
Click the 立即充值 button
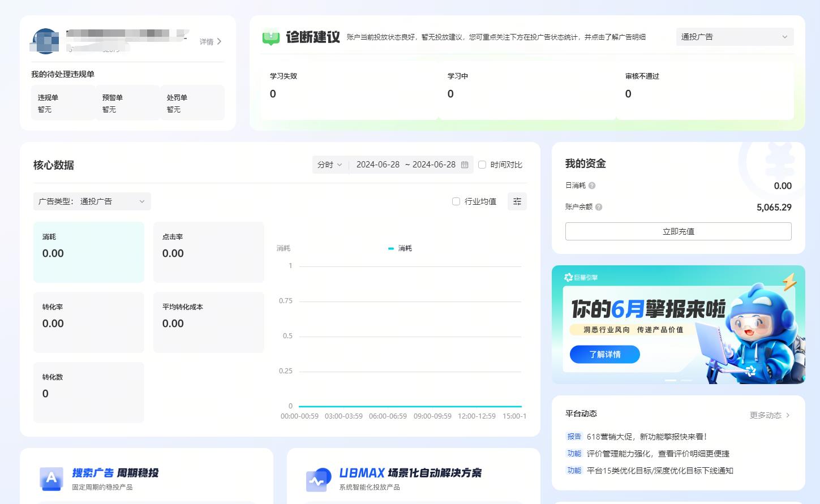click(678, 231)
